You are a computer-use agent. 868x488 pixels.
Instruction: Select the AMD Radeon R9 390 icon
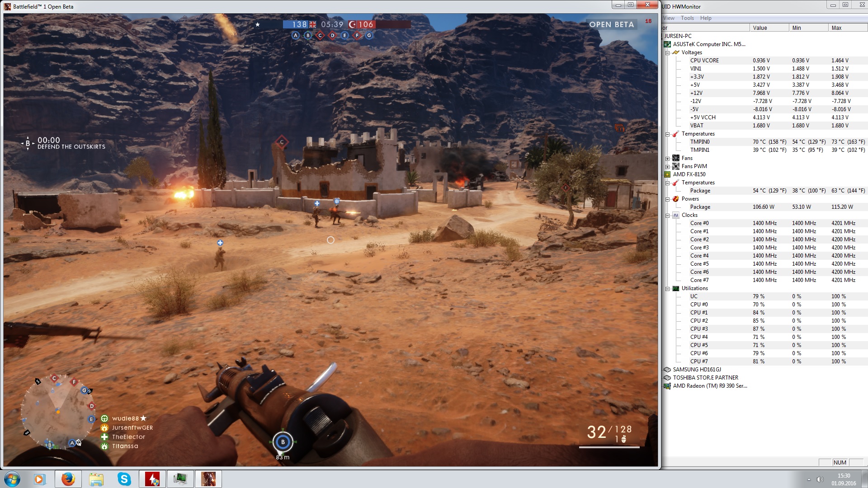[667, 386]
